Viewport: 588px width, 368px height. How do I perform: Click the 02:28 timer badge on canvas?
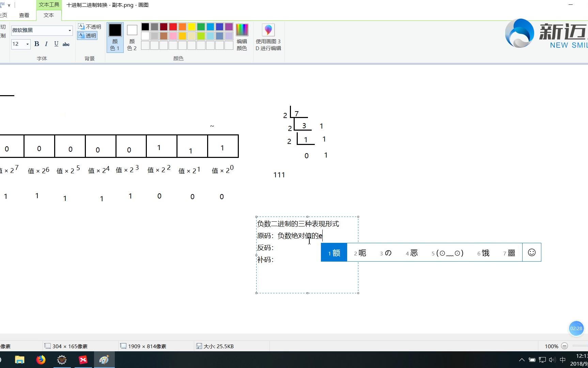[x=576, y=328]
